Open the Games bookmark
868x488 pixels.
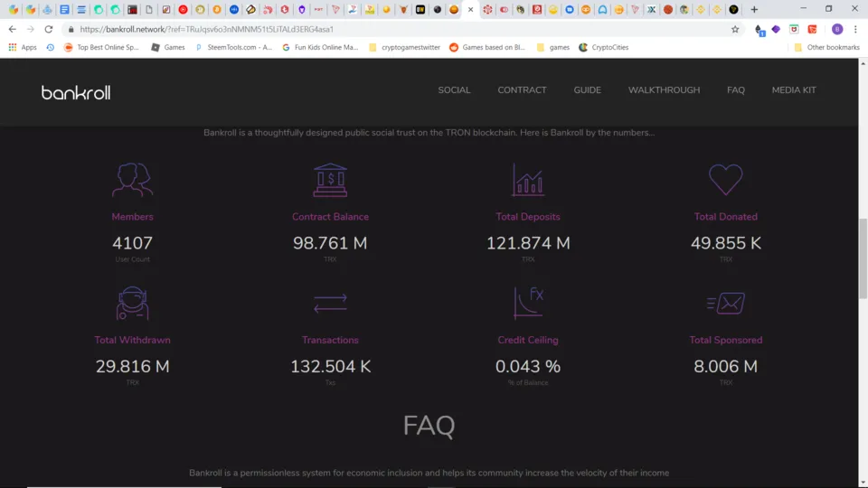pos(168,48)
